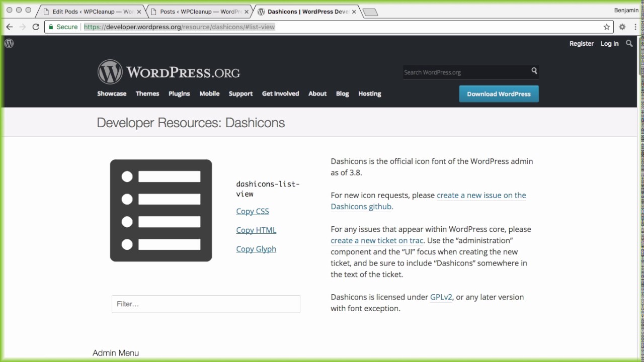The image size is (644, 362).
Task: Open the Chrome three-dot menu
Action: point(635,27)
